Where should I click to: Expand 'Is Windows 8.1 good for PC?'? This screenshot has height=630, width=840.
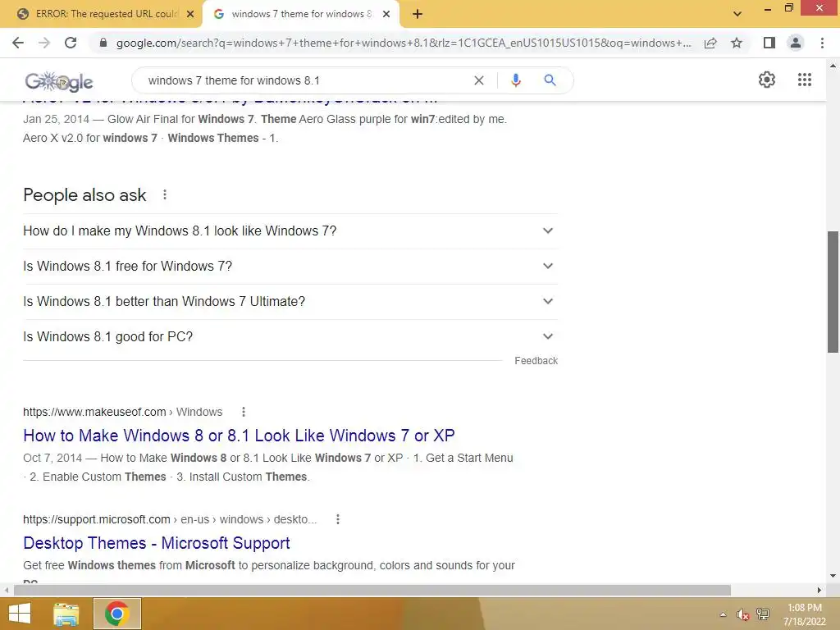pyautogui.click(x=290, y=337)
